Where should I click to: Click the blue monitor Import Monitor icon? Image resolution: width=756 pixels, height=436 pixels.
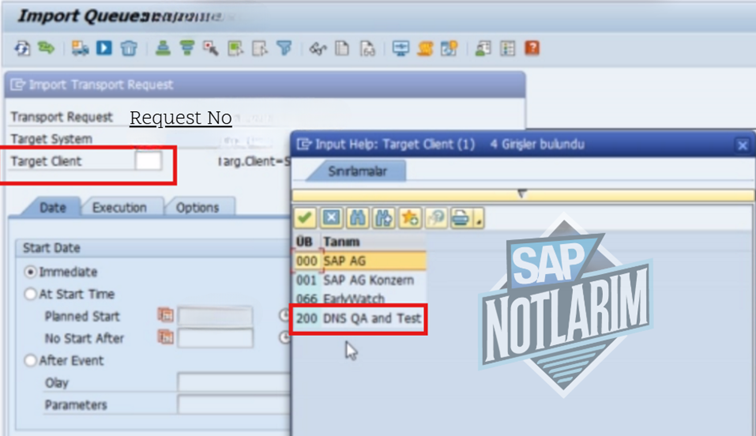tap(401, 48)
